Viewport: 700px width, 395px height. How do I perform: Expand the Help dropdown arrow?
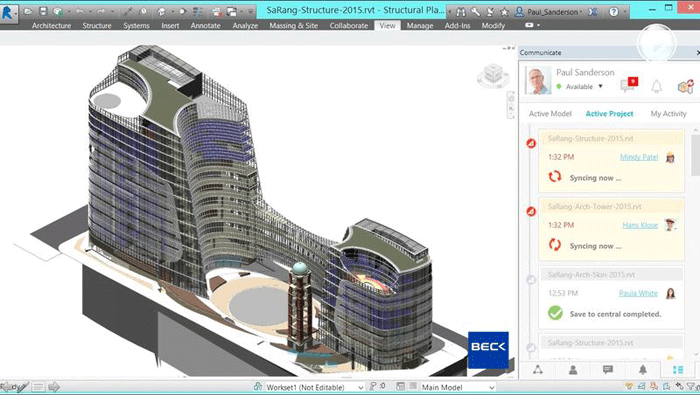coord(624,12)
